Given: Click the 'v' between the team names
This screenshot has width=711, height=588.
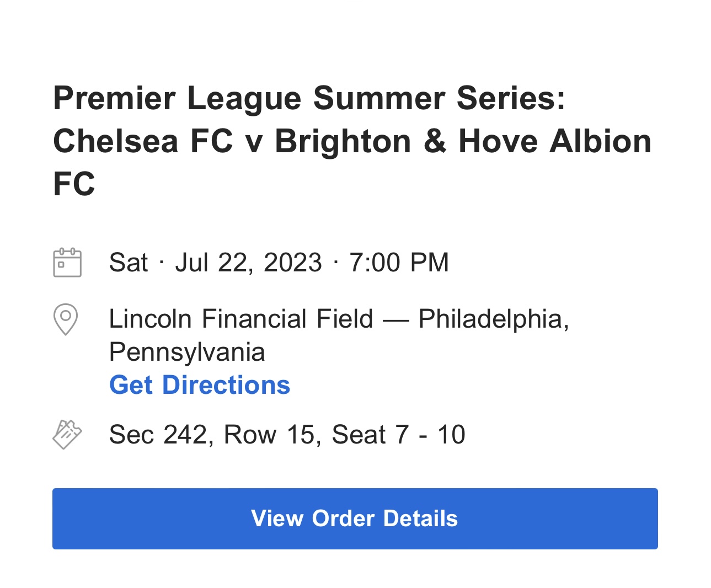Looking at the screenshot, I should point(254,143).
